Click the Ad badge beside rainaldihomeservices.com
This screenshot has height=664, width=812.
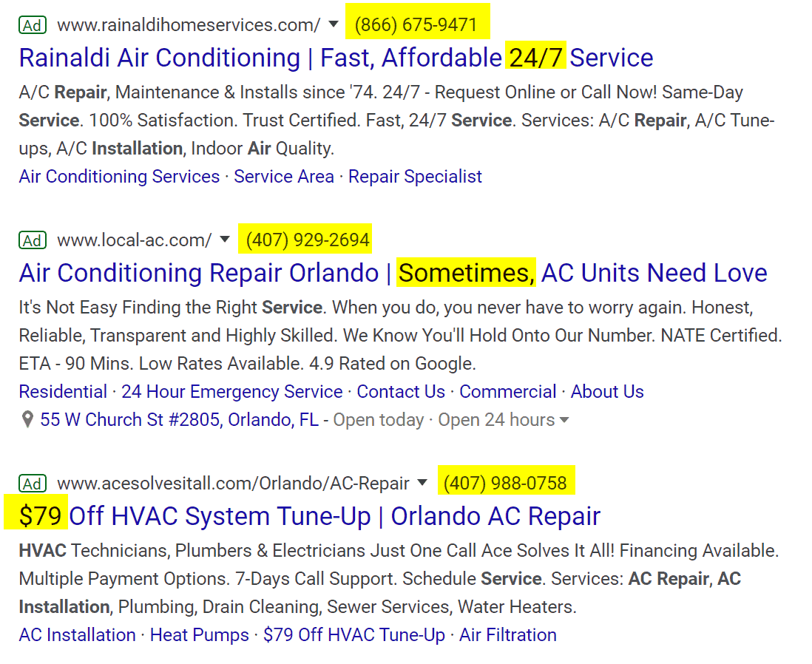click(x=33, y=25)
